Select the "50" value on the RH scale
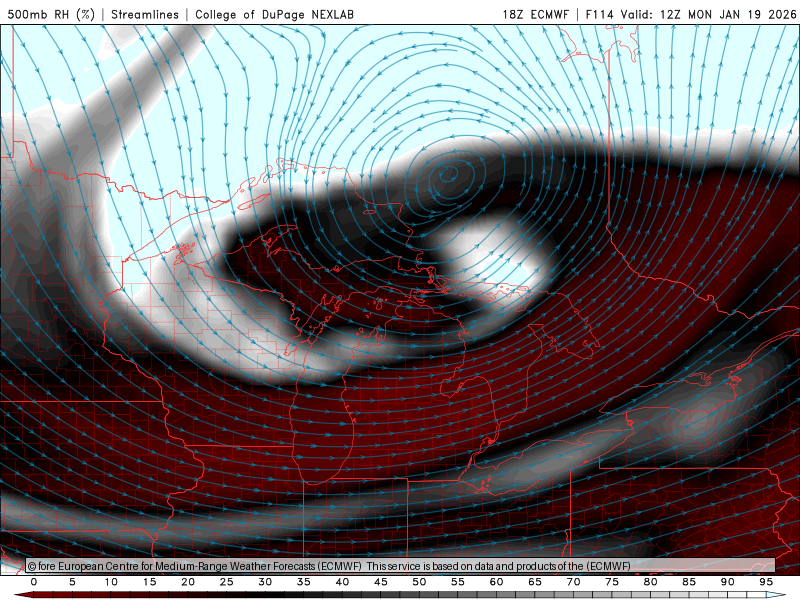The height and width of the screenshot is (600, 800). [x=419, y=582]
